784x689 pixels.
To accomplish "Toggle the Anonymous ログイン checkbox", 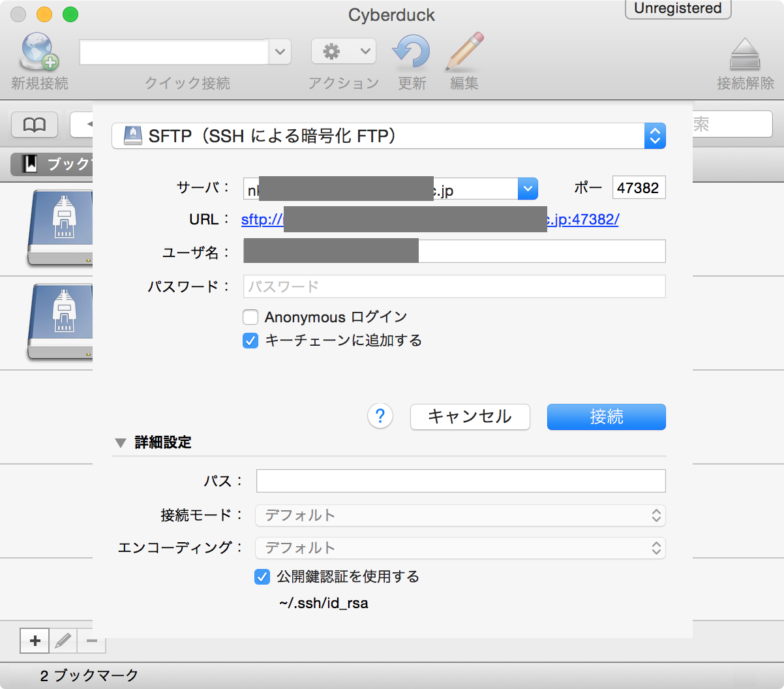I will tap(250, 318).
